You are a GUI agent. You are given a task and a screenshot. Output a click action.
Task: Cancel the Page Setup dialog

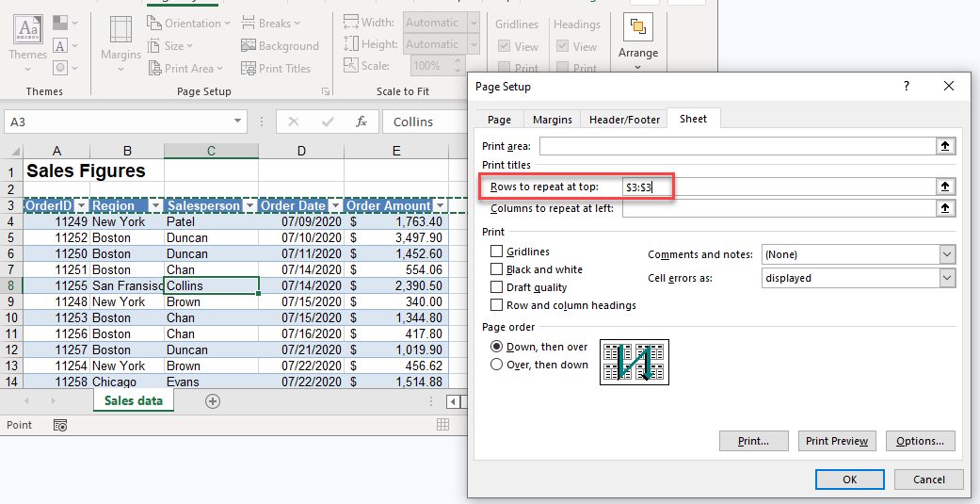tap(929, 480)
